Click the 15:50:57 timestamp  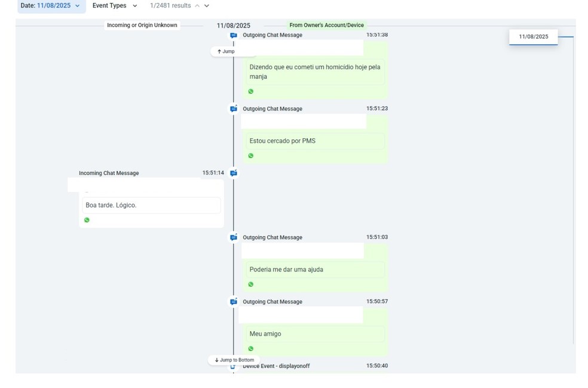(x=377, y=301)
